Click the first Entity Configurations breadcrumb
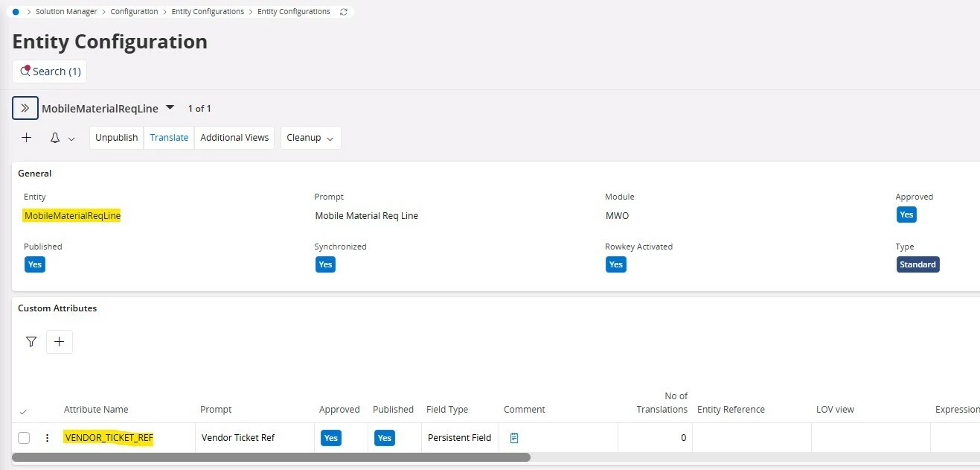Image resolution: width=980 pixels, height=470 pixels. [x=208, y=12]
